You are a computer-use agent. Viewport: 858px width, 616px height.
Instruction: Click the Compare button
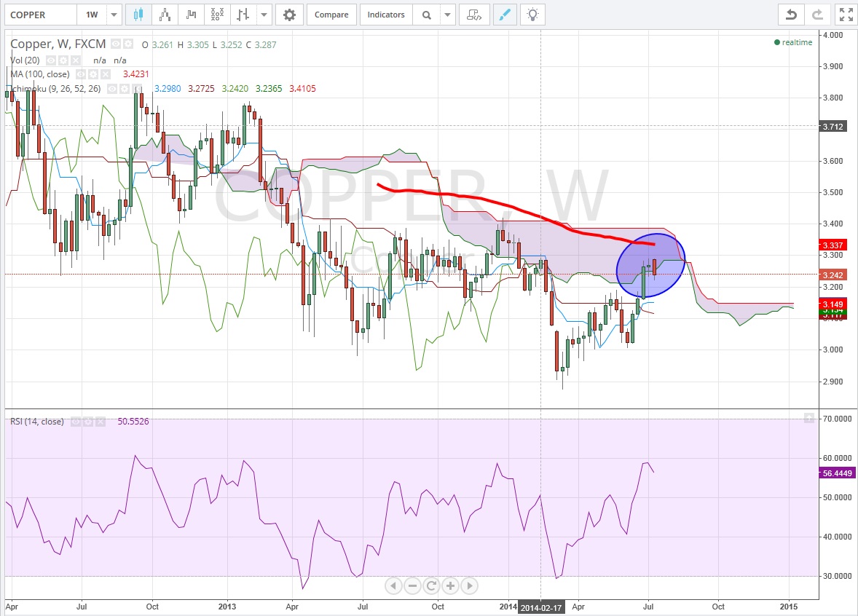pos(331,15)
